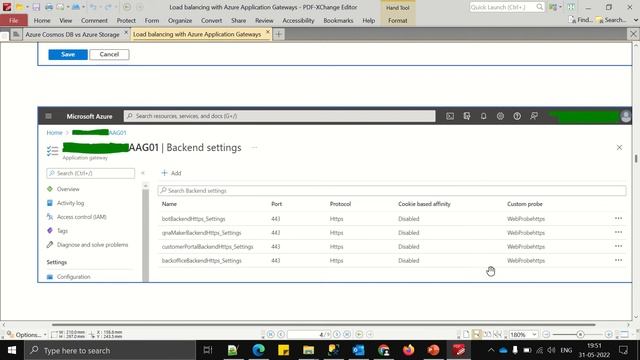This screenshot has width=640, height=360.
Task: Expand the ribbon options chevron at far right
Action: click(636, 20)
